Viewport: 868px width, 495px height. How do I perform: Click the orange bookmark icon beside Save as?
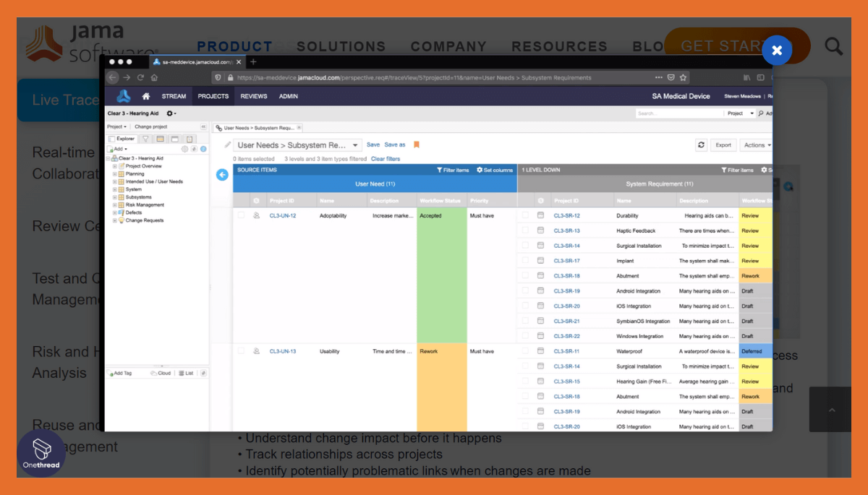pyautogui.click(x=417, y=145)
